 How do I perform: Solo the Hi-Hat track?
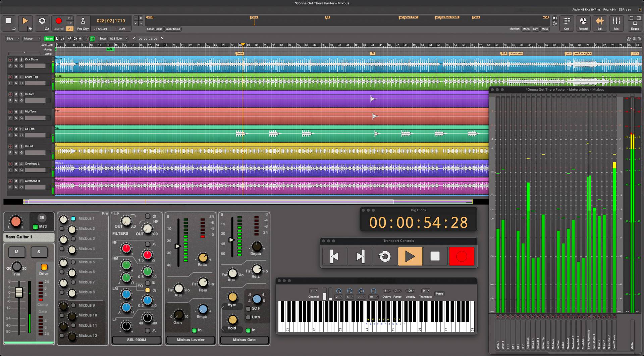click(21, 146)
